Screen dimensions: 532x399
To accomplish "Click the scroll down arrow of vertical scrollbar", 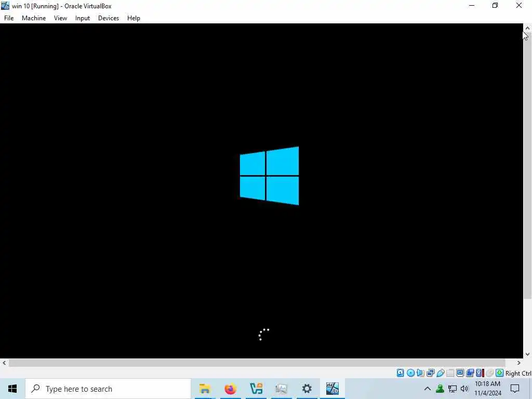I will point(527,354).
